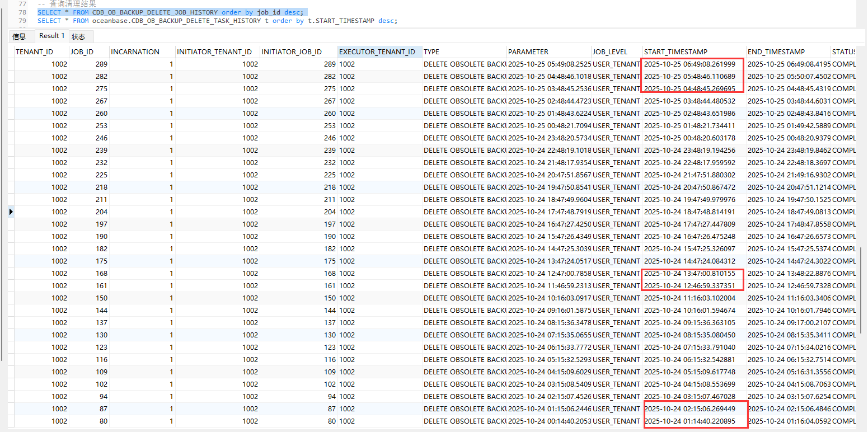Click the START_TIMESTAMP cell 2025-10-24 02:15:06.269449
Screen dimensions: 868x432
(689, 409)
